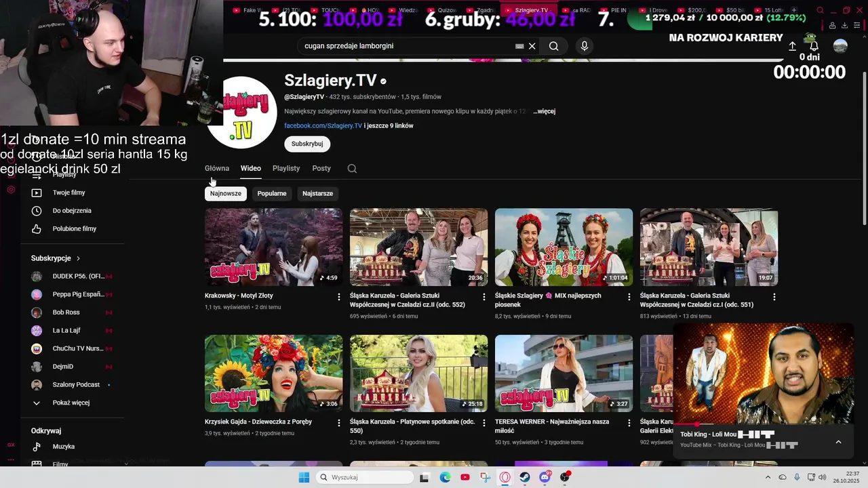Screen dimensions: 868x488
Task: Open the DejmiD subscription channel
Action: (x=62, y=367)
